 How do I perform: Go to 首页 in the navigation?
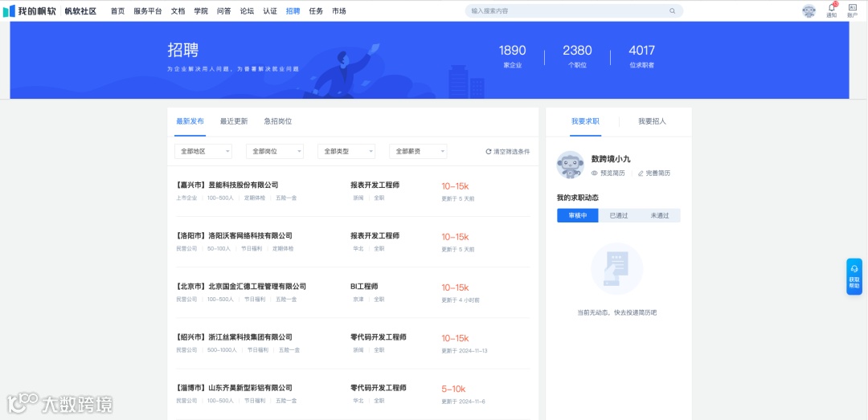[x=117, y=11]
